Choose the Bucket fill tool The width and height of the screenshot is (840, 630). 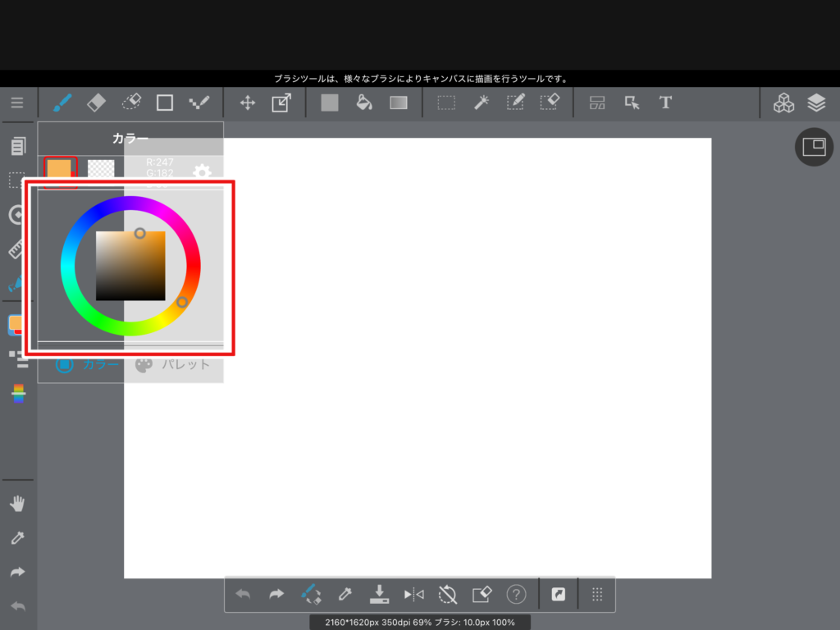pos(364,103)
